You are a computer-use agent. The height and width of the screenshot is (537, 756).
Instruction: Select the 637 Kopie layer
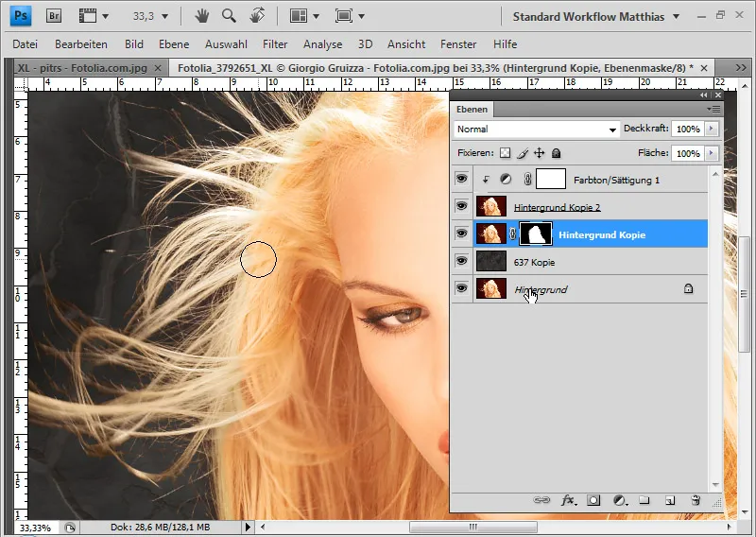[x=591, y=262]
